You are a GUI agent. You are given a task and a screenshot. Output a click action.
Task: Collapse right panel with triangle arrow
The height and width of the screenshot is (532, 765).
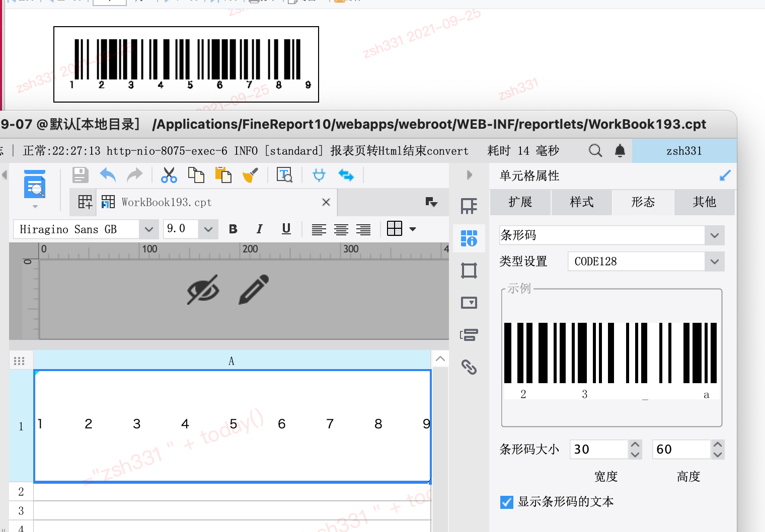470,175
